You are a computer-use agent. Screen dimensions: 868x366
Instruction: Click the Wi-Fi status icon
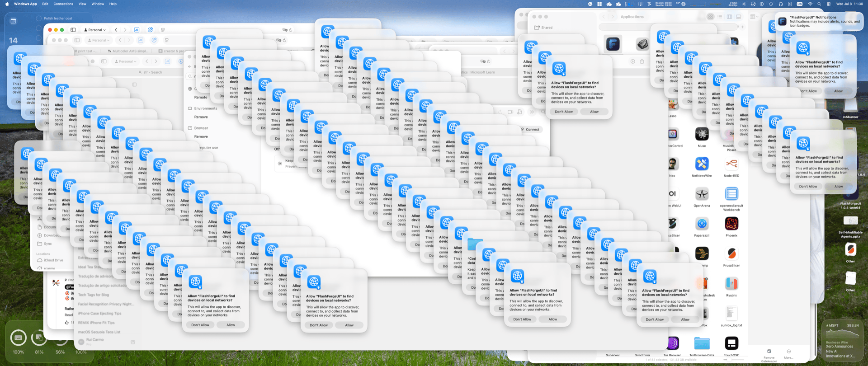coord(810,4)
